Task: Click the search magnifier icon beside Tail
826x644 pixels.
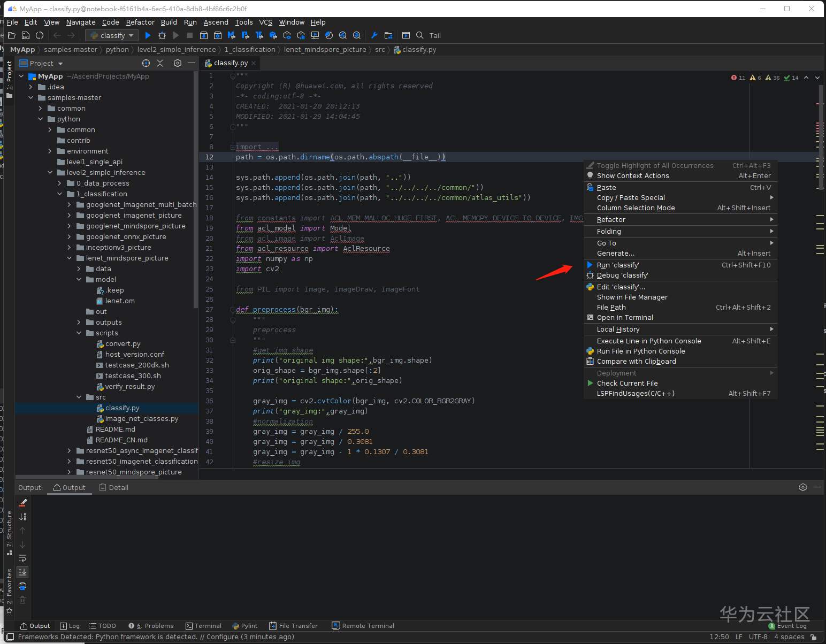Action: pos(420,35)
